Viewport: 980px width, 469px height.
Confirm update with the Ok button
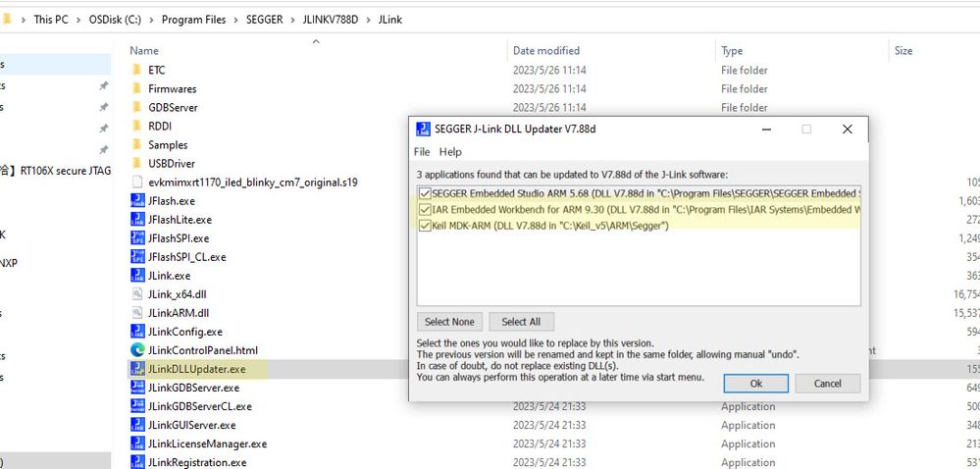click(x=756, y=384)
